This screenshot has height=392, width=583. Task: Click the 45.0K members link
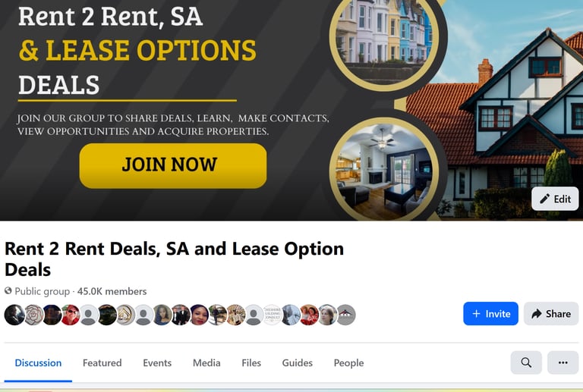tap(112, 291)
